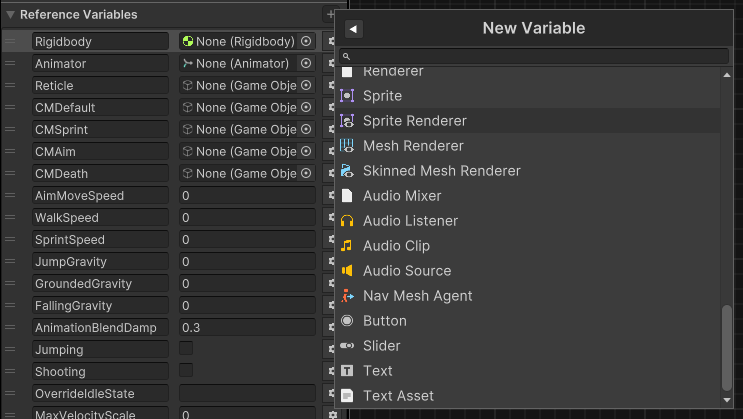Select Text Asset from the list
Screen dimensions: 743x419
[x=398, y=396]
